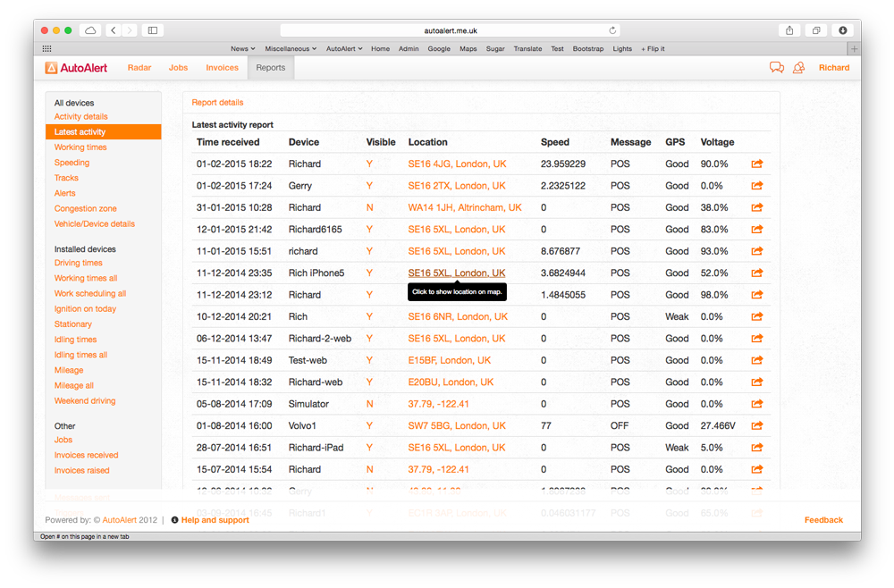Select the Invoices tab
The height and width of the screenshot is (588, 894).
[x=222, y=68]
